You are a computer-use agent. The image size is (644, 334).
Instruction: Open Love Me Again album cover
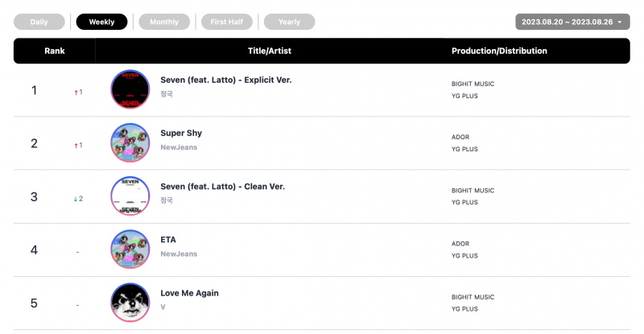click(x=130, y=303)
